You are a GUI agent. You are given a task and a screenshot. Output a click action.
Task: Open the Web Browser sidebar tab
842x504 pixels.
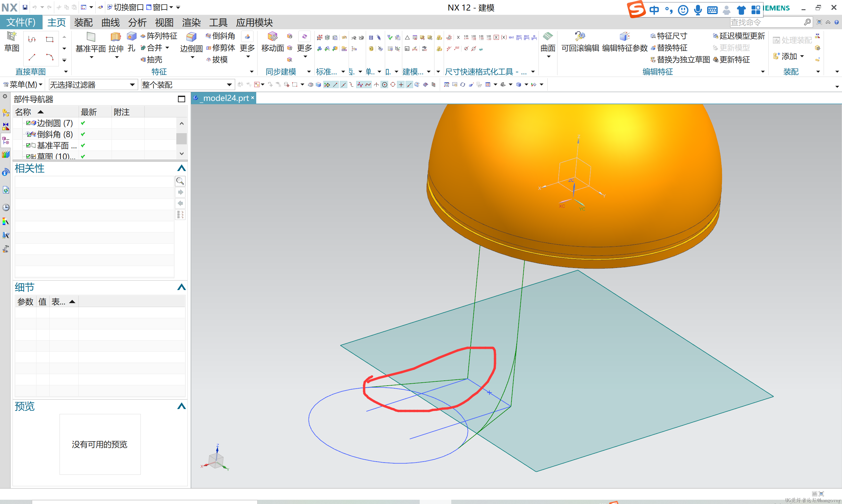click(6, 190)
